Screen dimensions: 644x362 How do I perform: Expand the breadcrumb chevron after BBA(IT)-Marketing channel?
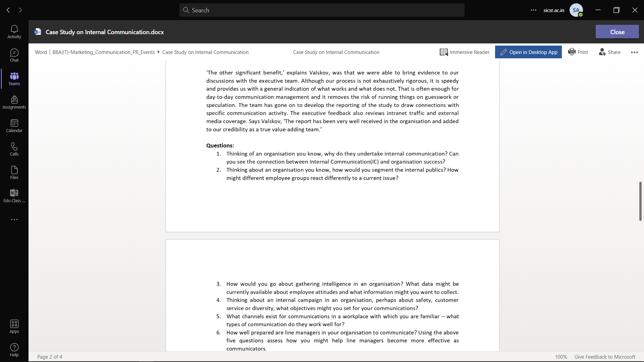point(158,52)
